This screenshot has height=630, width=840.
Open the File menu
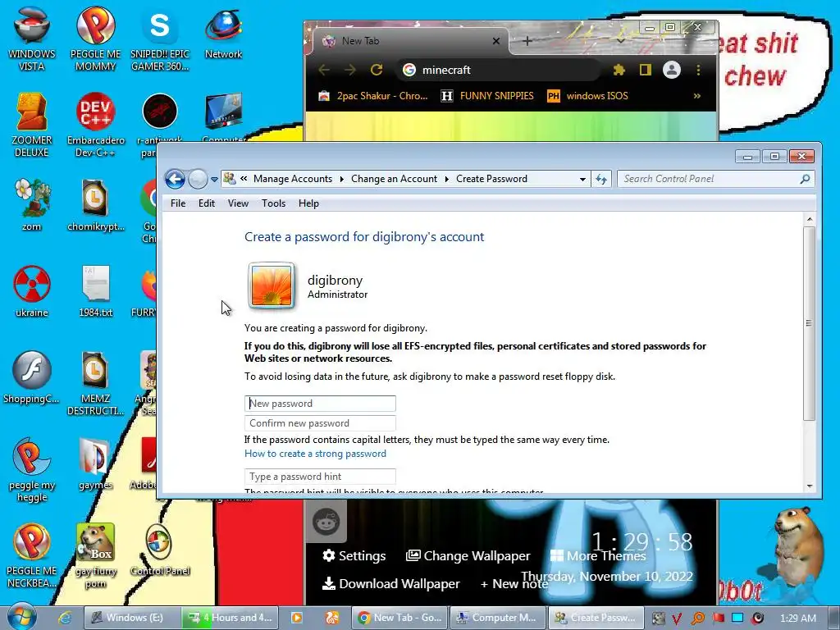point(178,203)
